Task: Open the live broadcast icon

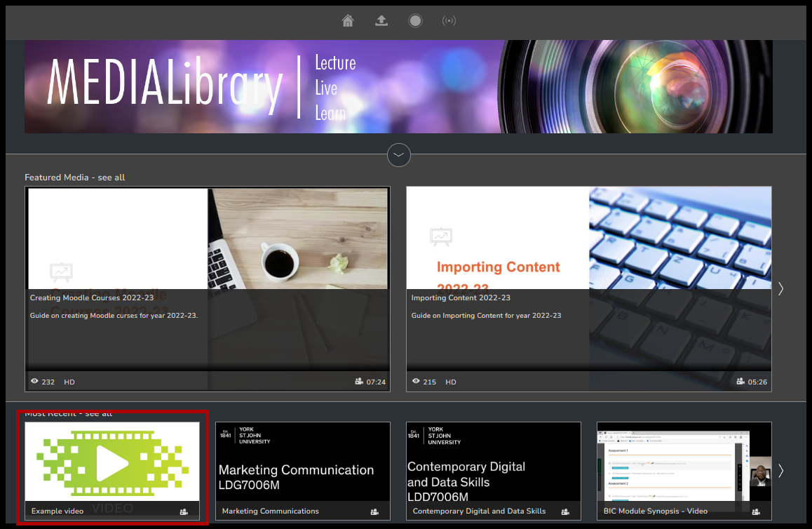Action: coord(449,21)
